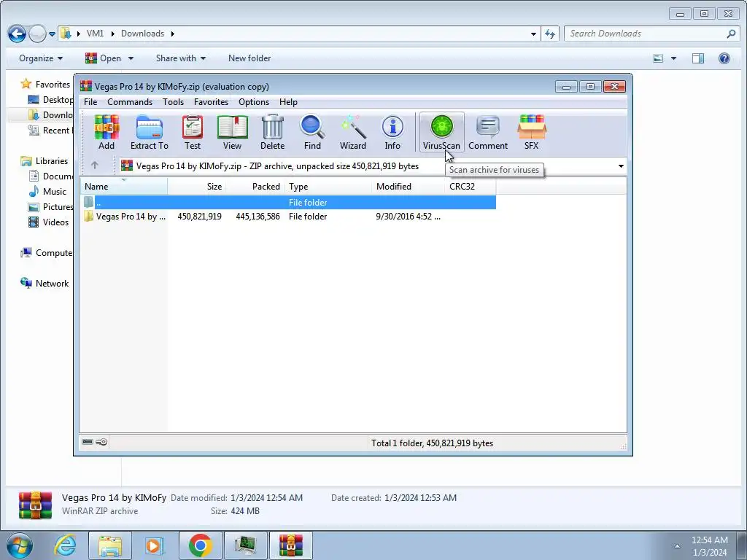Open Internet Explorer from taskbar
747x560 pixels.
(x=64, y=545)
